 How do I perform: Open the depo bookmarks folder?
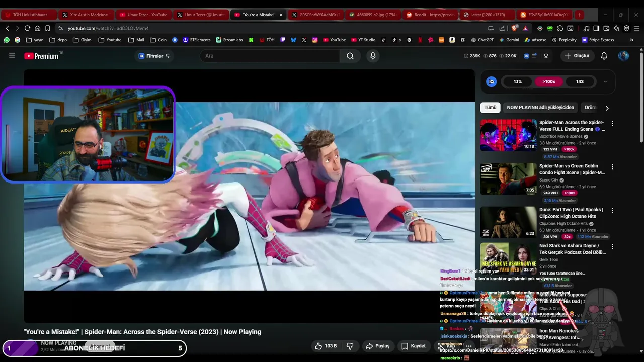coord(58,40)
